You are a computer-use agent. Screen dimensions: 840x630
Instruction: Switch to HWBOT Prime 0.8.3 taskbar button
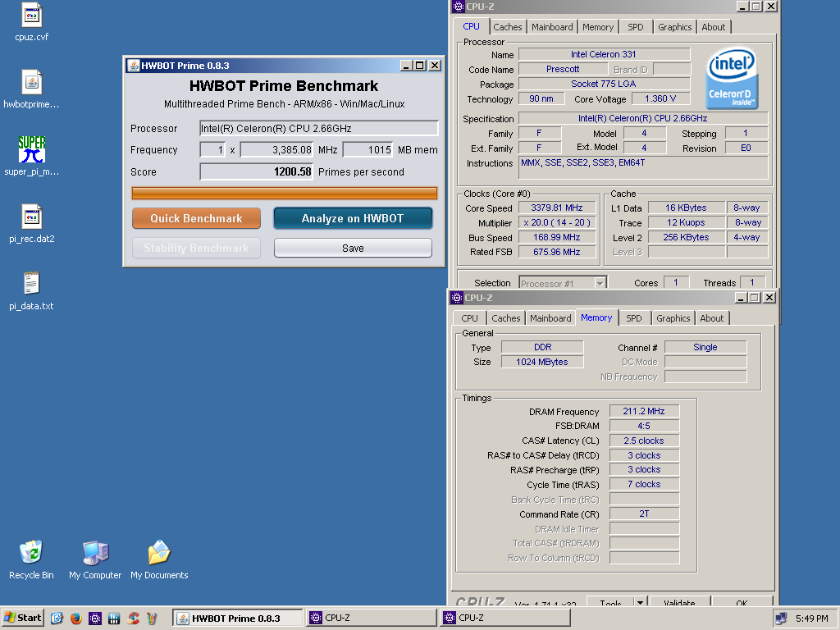[x=237, y=619]
